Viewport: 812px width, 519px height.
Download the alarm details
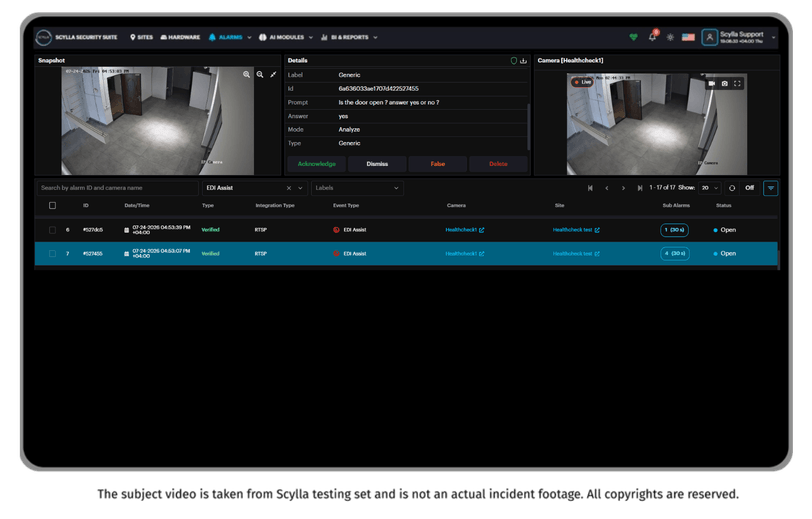coord(524,61)
